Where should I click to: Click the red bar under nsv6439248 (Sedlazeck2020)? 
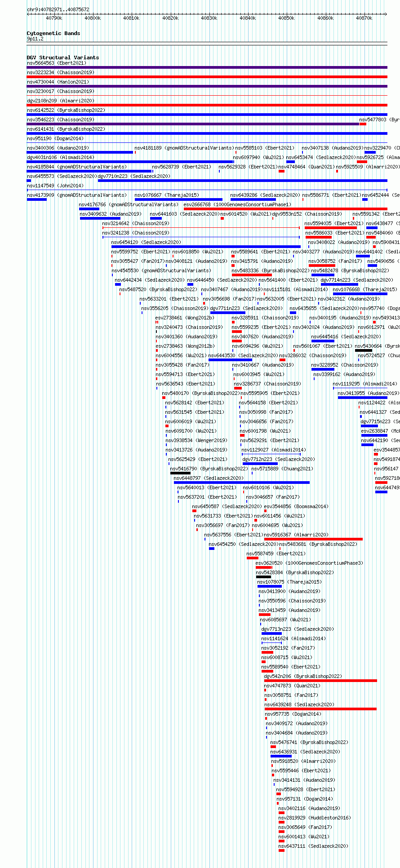point(320,709)
